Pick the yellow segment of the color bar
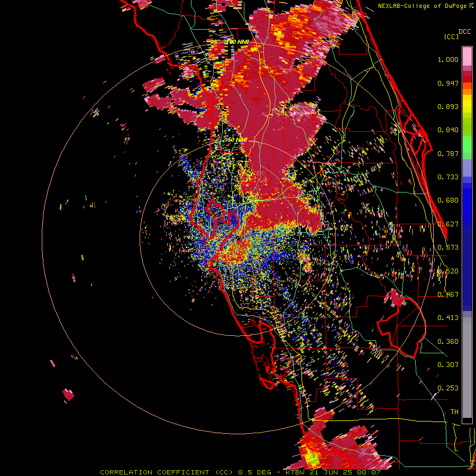 point(467,104)
